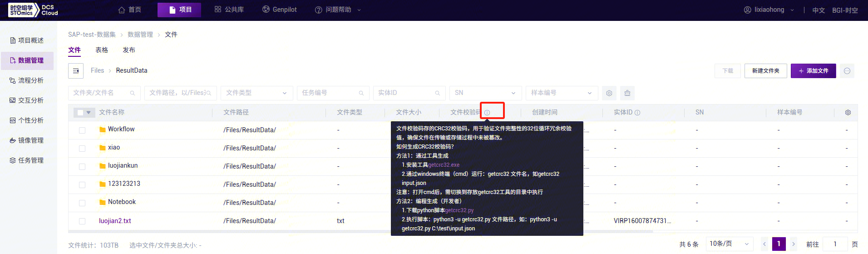Open the SN dropdown filter
868x254 pixels.
[486, 93]
